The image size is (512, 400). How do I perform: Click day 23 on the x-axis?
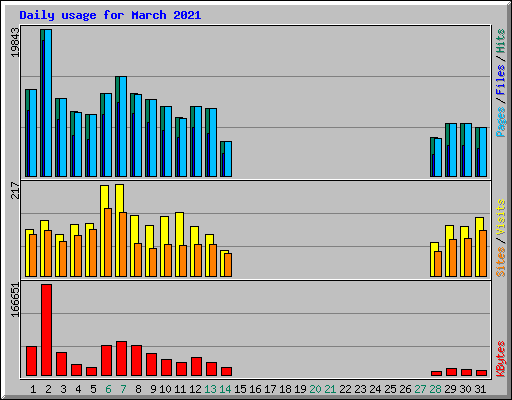(x=360, y=389)
